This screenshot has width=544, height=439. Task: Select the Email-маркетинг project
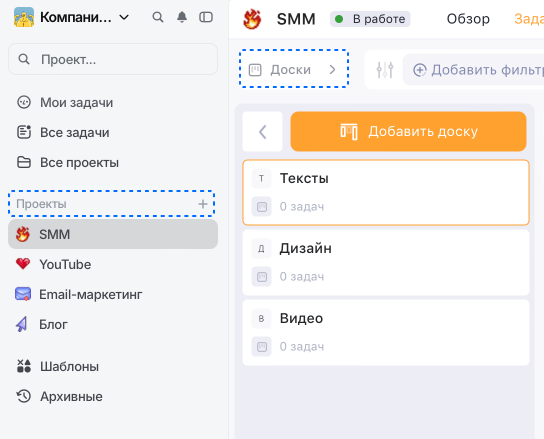point(113,294)
